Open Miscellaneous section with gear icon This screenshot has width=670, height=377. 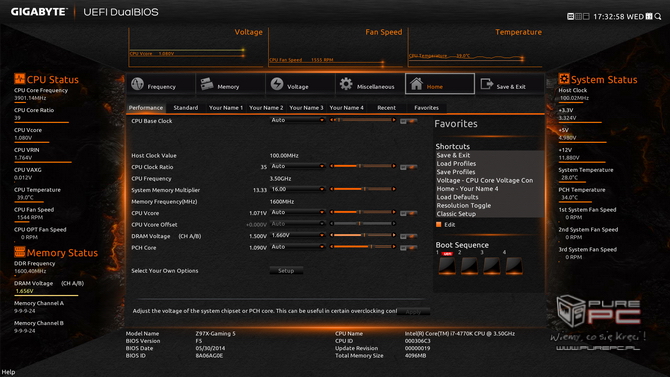tap(370, 84)
